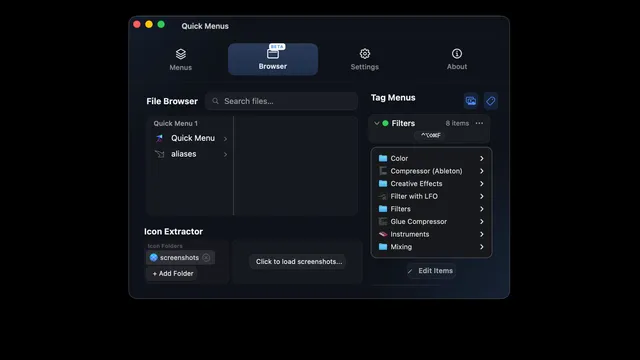
Task: Click the Instruments icon
Action: (383, 234)
